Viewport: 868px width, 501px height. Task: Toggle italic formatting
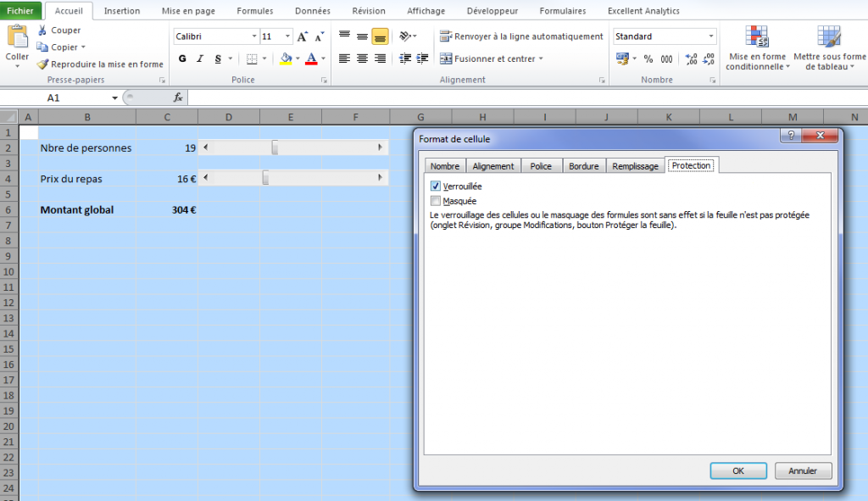pyautogui.click(x=200, y=58)
